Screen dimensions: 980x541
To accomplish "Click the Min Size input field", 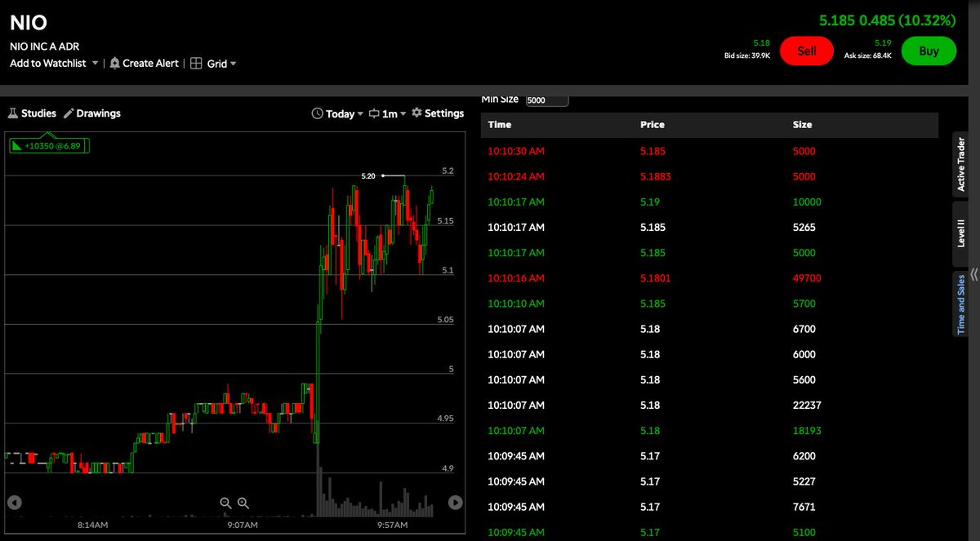I will click(x=547, y=100).
